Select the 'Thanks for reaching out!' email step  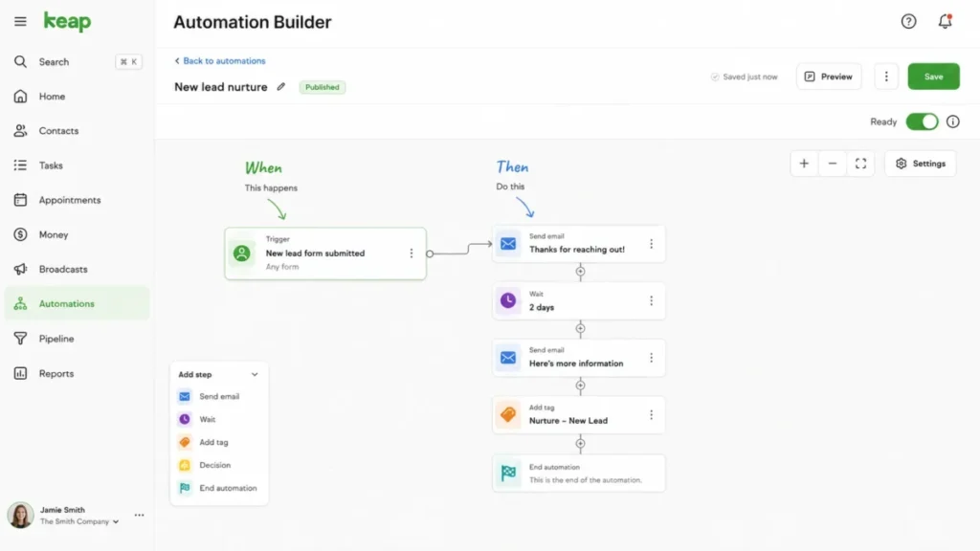(x=579, y=244)
